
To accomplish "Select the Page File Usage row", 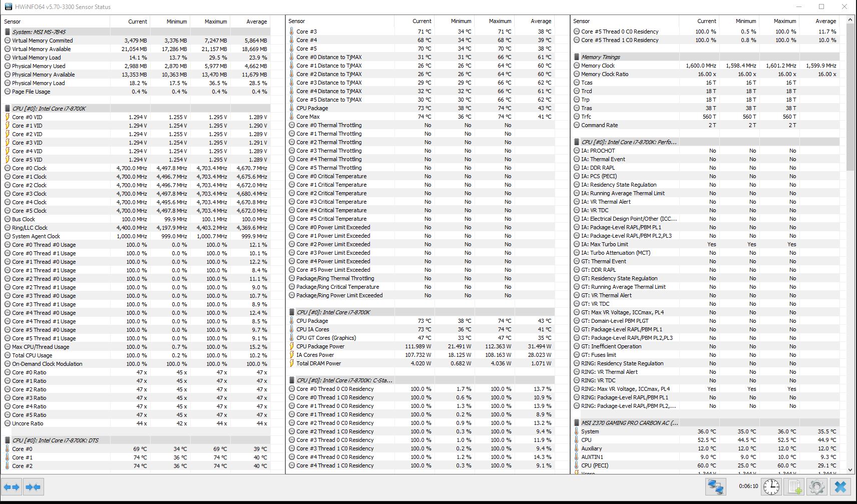I will click(x=136, y=92).
